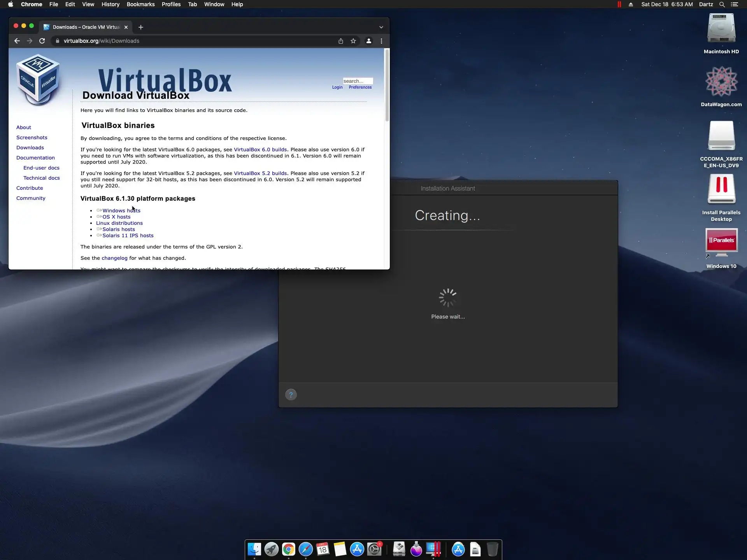The height and width of the screenshot is (560, 747).
Task: Bookmark this page with star icon
Action: tap(353, 41)
